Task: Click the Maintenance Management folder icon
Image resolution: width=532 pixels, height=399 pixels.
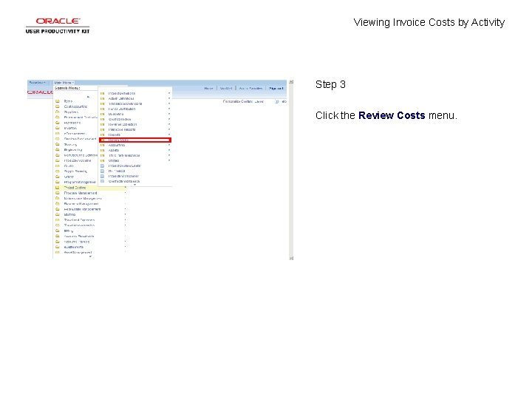Action: click(x=58, y=199)
